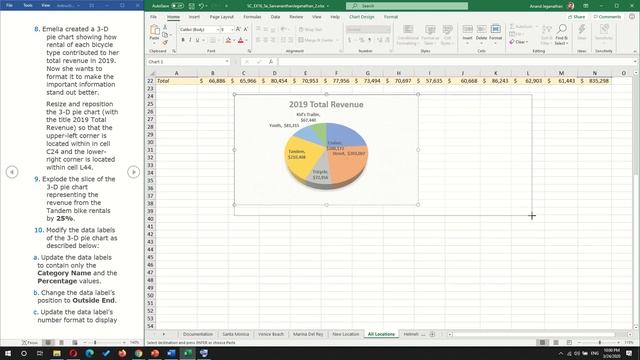Apply Underline formatting
The width and height of the screenshot is (640, 360).
tap(198, 40)
